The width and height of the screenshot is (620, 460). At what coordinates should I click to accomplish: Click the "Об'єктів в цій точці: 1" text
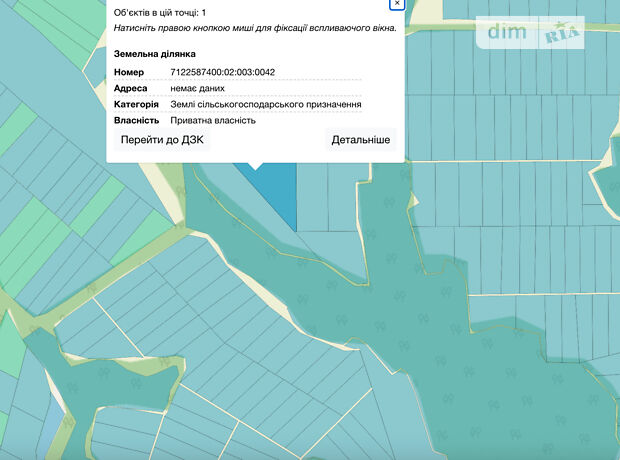pyautogui.click(x=160, y=12)
